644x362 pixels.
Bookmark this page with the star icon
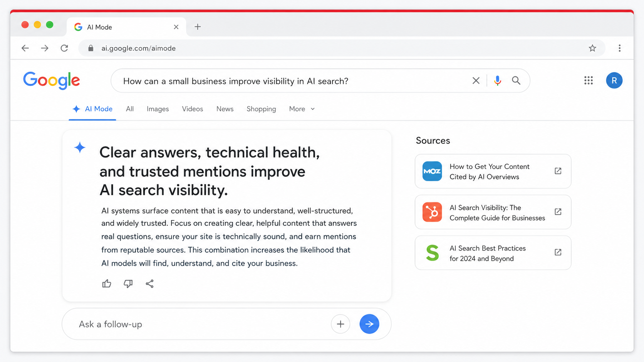(592, 48)
